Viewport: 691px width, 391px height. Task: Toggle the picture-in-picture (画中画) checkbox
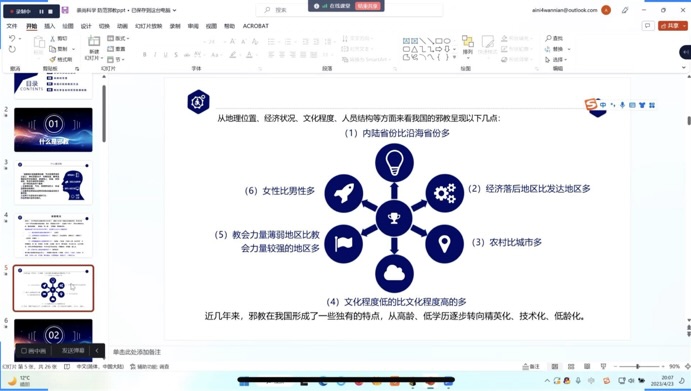(24, 351)
